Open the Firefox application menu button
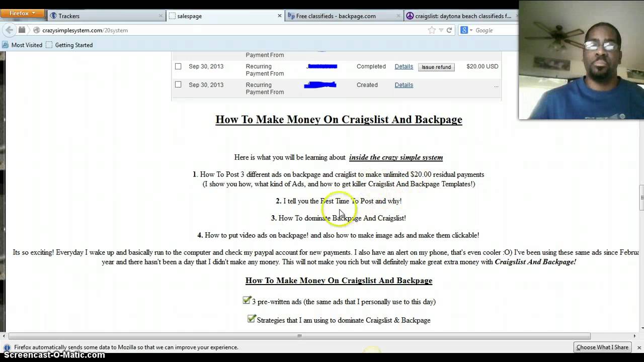Image resolution: width=644 pixels, height=362 pixels. click(22, 14)
